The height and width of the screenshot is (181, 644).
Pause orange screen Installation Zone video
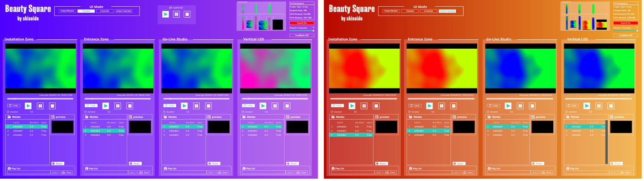(364, 106)
